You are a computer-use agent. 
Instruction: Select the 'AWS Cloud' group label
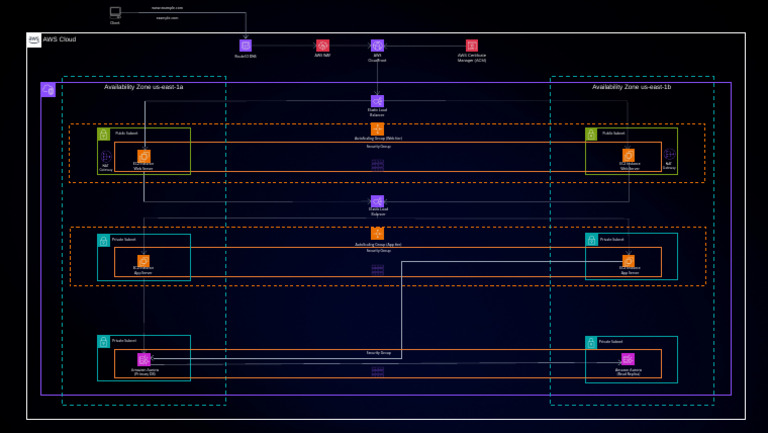click(x=59, y=39)
